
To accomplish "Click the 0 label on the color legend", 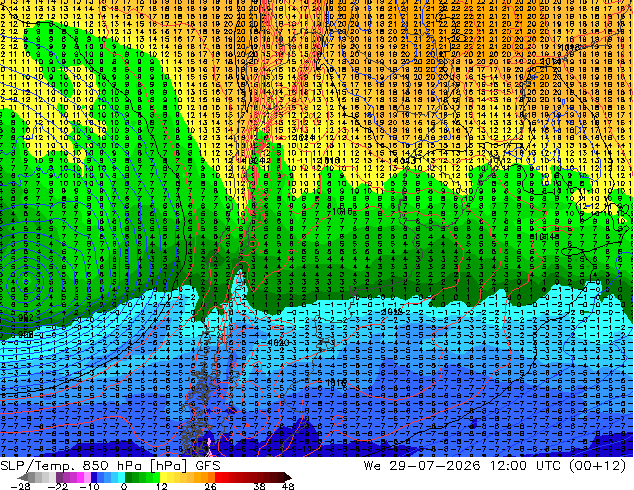I will click(124, 486).
